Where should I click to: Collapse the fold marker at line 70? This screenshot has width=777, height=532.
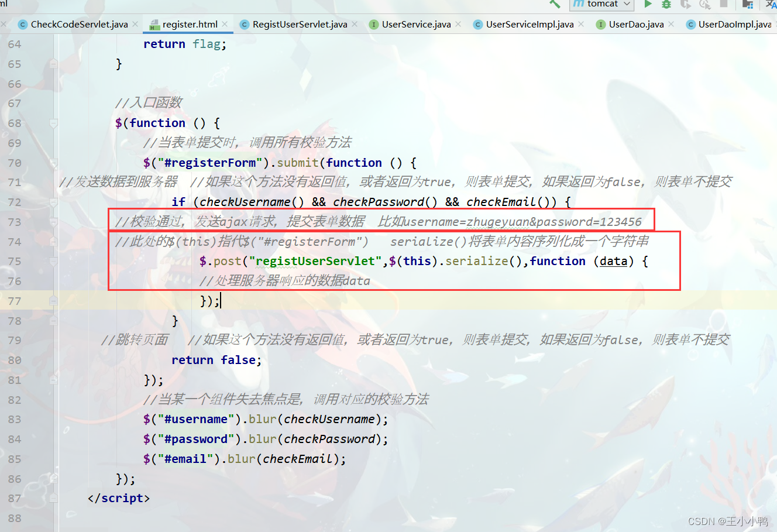[x=53, y=163]
